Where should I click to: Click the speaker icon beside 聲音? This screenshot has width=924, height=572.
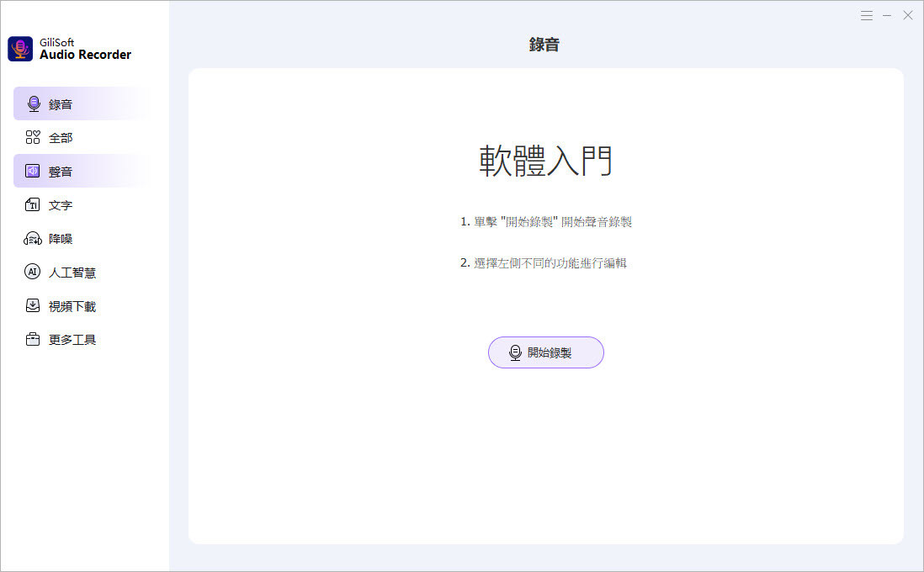[x=33, y=171]
